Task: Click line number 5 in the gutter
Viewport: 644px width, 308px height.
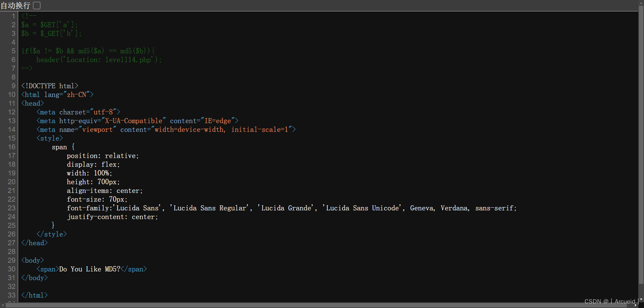Action: (13, 51)
